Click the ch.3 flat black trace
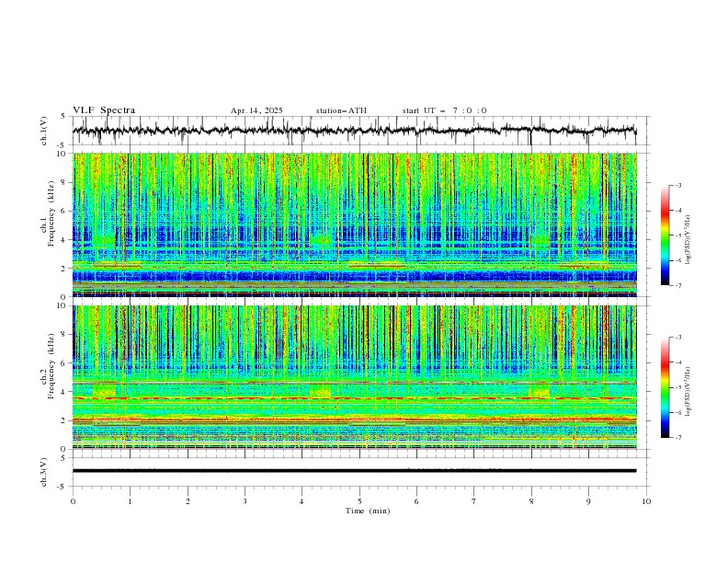The height and width of the screenshot is (563, 728). pyautogui.click(x=354, y=471)
